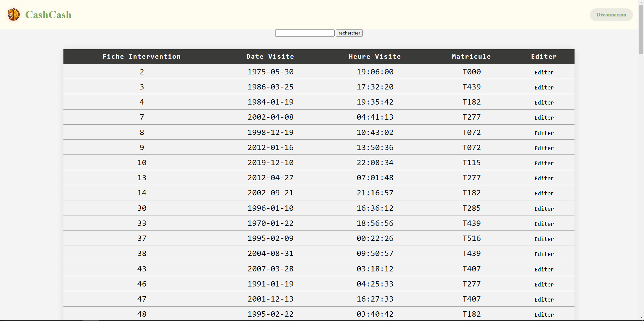
Task: Open Editer for intervention 43
Action: pyautogui.click(x=544, y=269)
